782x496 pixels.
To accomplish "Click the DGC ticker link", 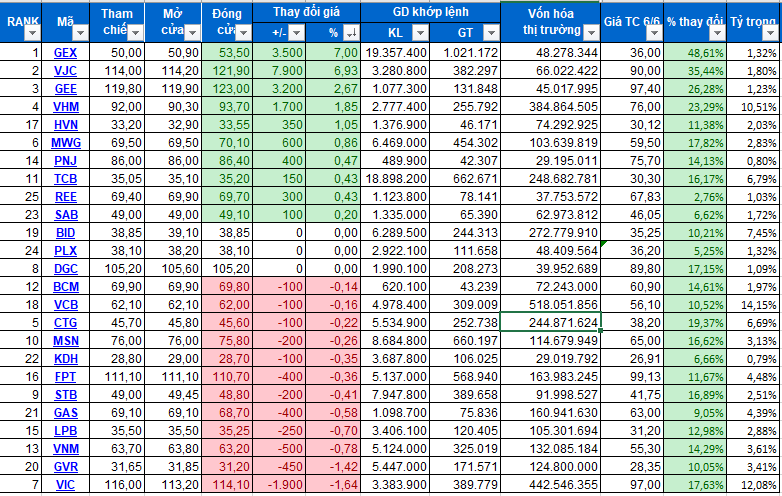I will pyautogui.click(x=65, y=269).
